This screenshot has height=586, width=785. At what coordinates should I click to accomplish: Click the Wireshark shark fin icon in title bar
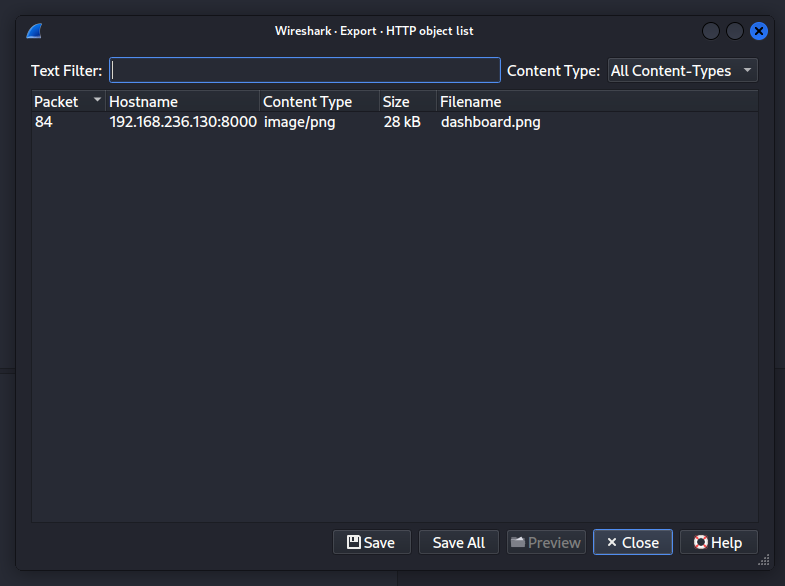pyautogui.click(x=34, y=31)
